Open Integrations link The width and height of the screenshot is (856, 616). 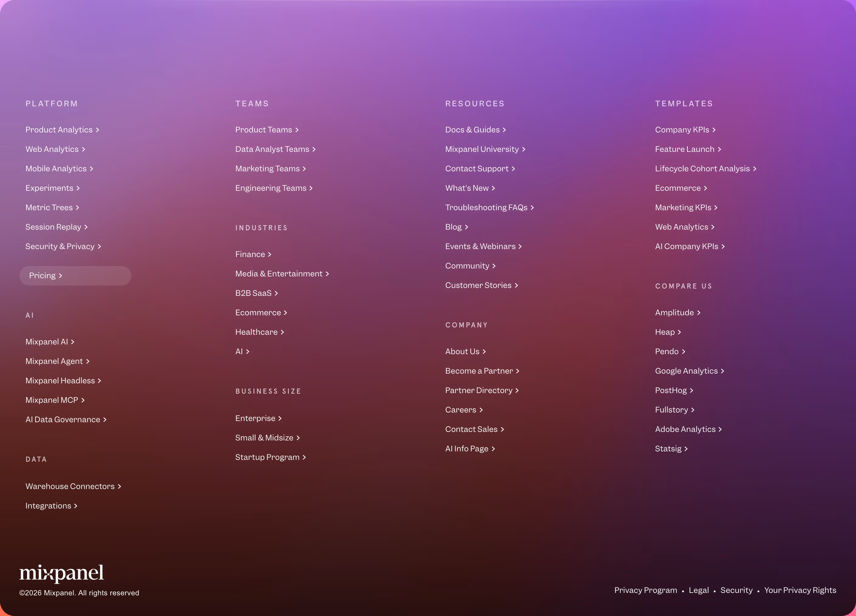(x=51, y=506)
